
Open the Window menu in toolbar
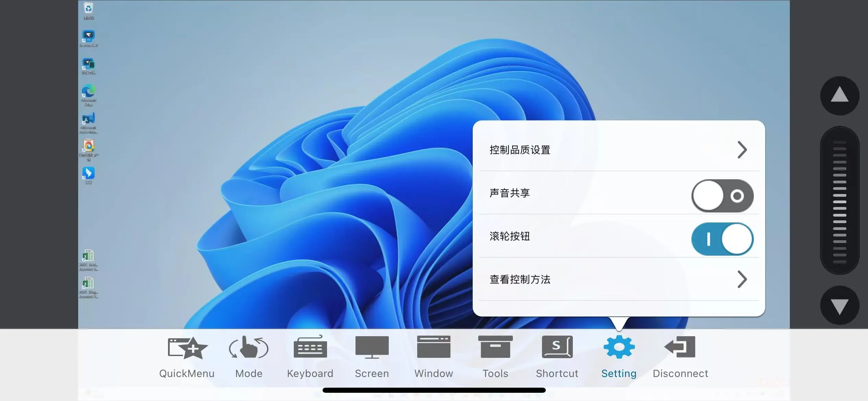[x=434, y=357]
